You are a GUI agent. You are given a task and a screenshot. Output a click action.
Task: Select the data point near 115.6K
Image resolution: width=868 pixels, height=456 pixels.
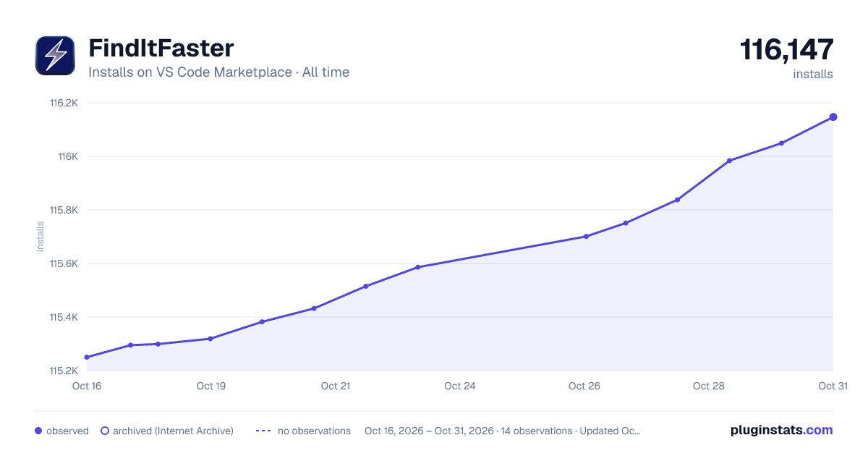pyautogui.click(x=418, y=268)
